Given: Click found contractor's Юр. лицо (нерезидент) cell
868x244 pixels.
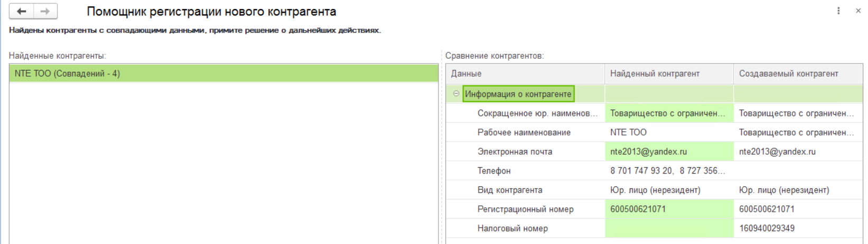Looking at the screenshot, I should click(669, 190).
